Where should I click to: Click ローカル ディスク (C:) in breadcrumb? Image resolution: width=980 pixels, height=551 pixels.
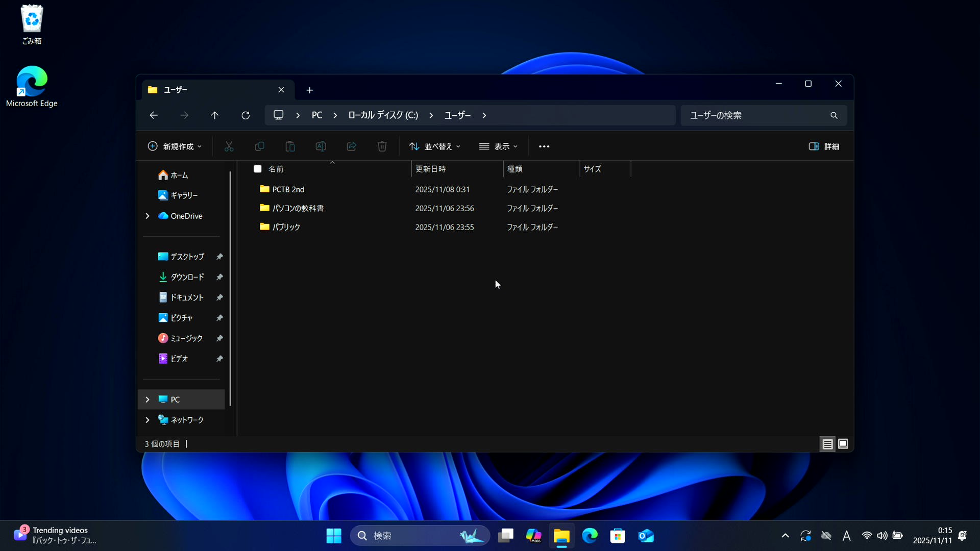(x=383, y=115)
